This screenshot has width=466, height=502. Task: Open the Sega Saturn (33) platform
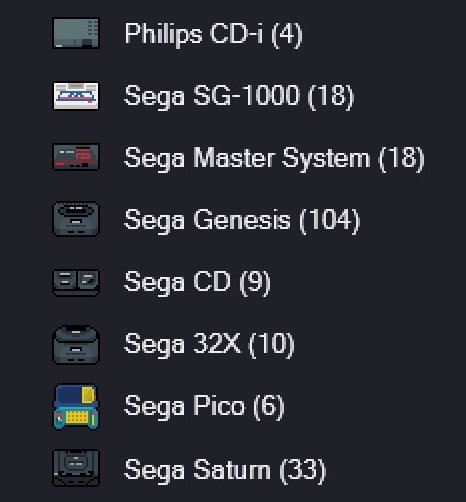(x=225, y=470)
